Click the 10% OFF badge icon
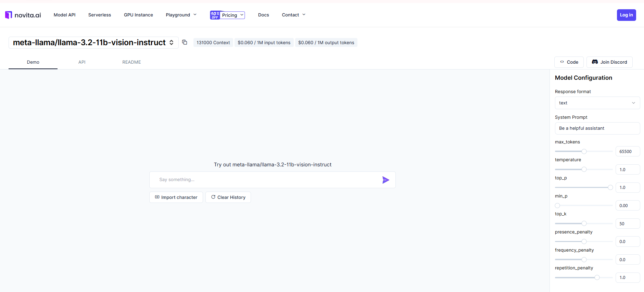644x292 pixels. click(215, 15)
